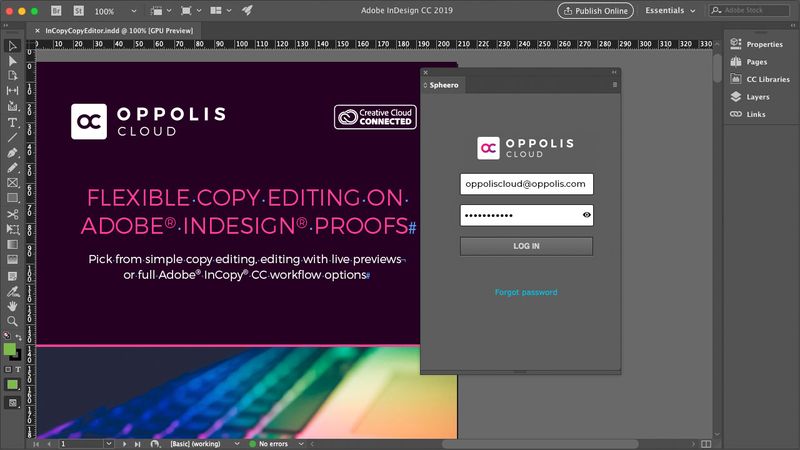Select the Content Collector tool
Image resolution: width=800 pixels, height=450 pixels.
click(12, 106)
